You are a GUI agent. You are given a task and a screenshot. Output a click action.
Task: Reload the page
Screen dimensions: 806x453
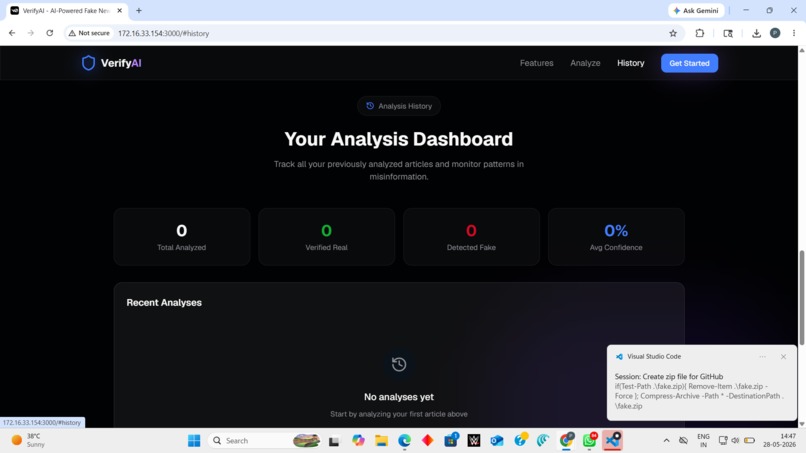[x=49, y=33]
